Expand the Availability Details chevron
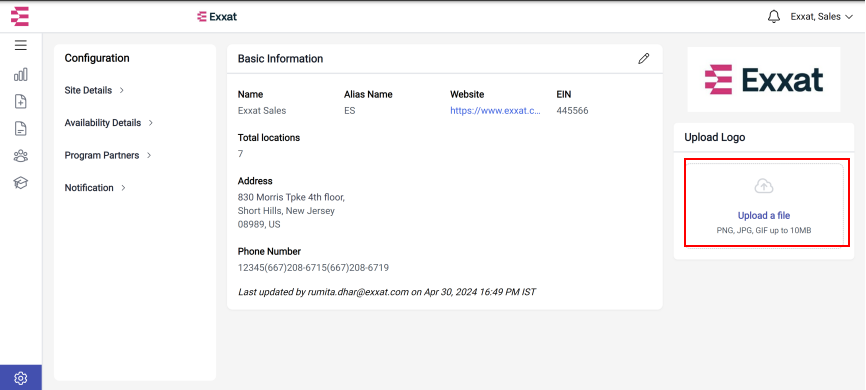 point(151,123)
